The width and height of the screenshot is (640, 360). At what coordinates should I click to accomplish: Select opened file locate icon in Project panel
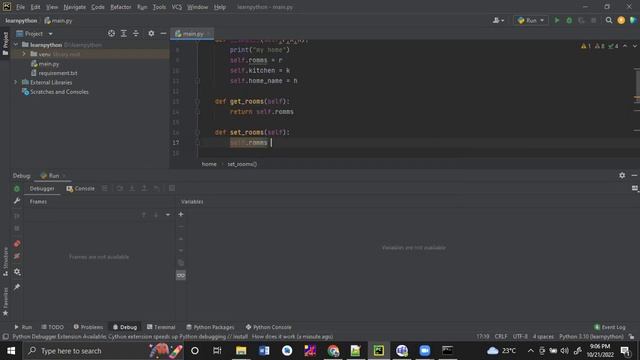pos(111,33)
